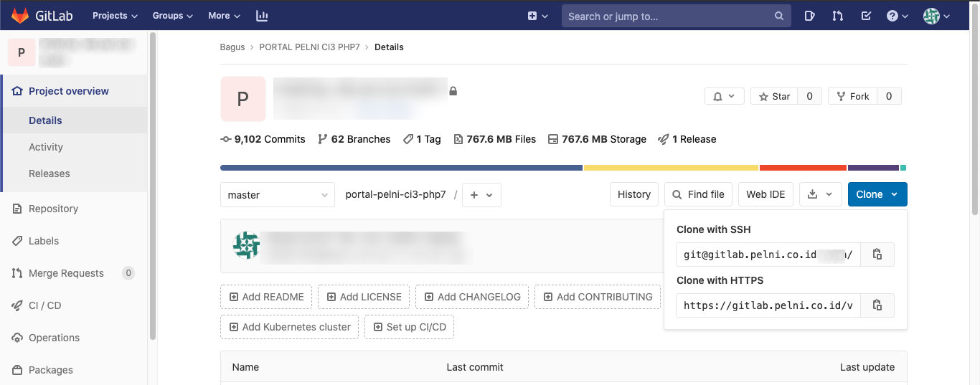Click the Add README button

coord(266,297)
